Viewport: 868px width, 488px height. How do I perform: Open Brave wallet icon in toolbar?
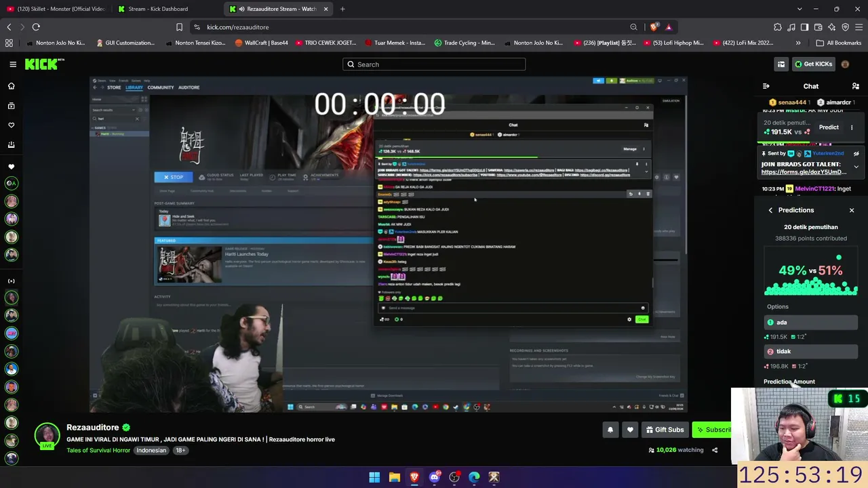(x=818, y=27)
